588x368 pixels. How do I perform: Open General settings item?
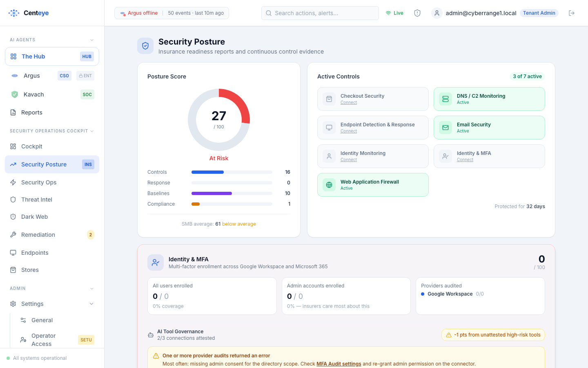point(56,320)
